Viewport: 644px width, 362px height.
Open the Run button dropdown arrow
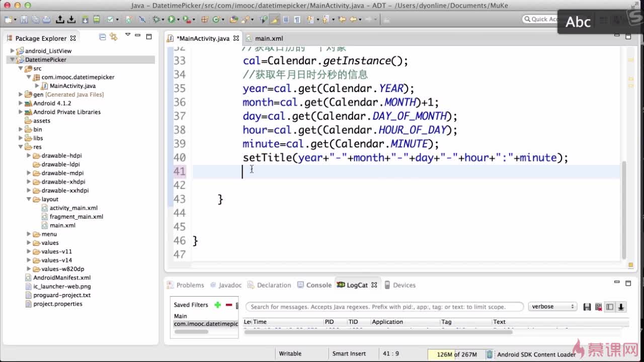pos(179,20)
